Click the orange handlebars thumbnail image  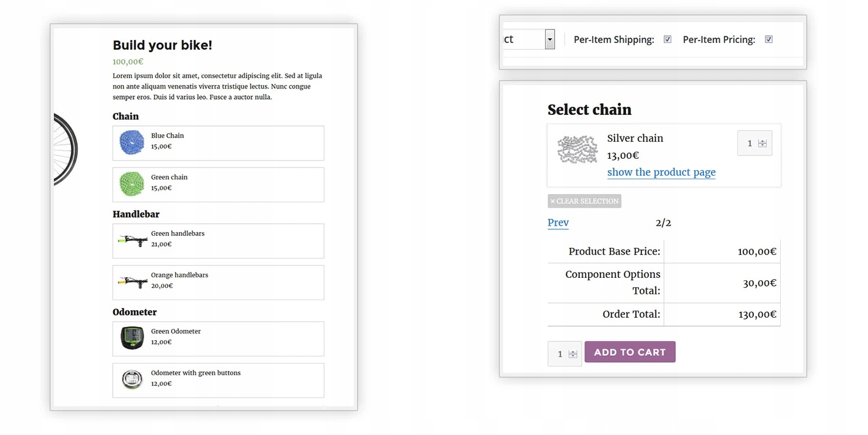pos(132,282)
